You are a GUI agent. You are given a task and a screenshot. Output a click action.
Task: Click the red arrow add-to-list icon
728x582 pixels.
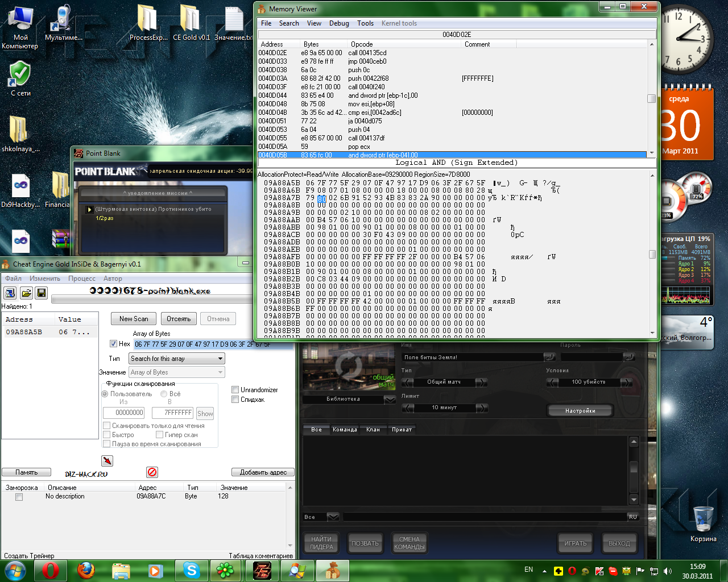(x=107, y=460)
